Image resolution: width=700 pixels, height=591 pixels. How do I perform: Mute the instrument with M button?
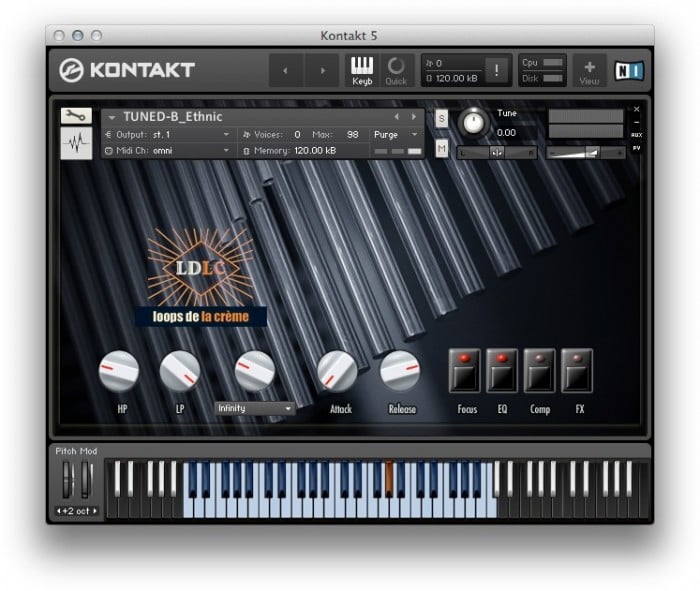pos(442,148)
